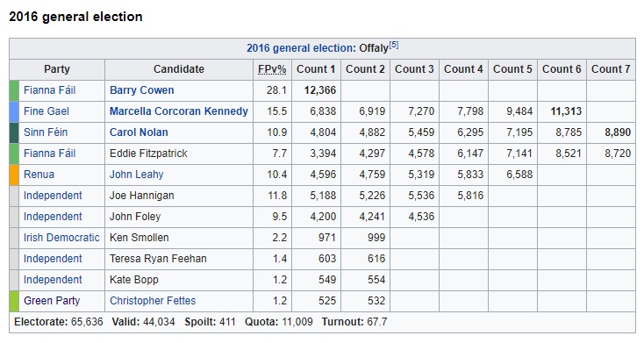Click the orange Renua party color swatch

tap(14, 175)
